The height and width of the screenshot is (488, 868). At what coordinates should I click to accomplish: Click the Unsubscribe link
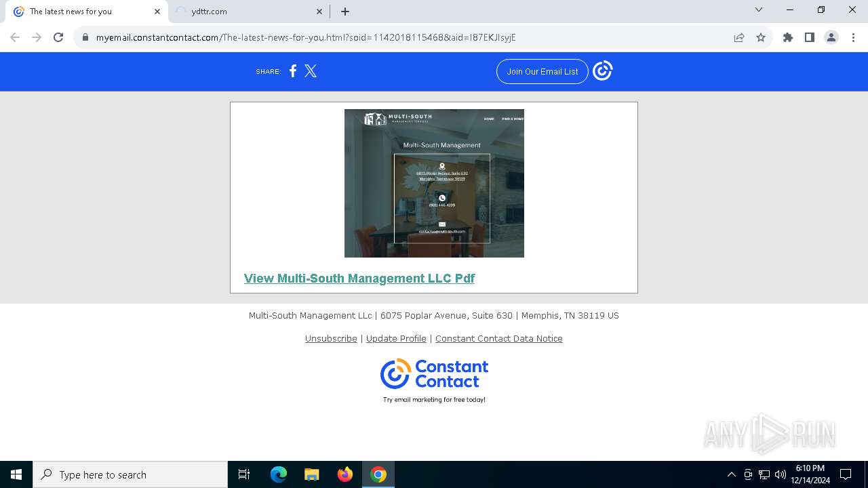click(x=331, y=339)
